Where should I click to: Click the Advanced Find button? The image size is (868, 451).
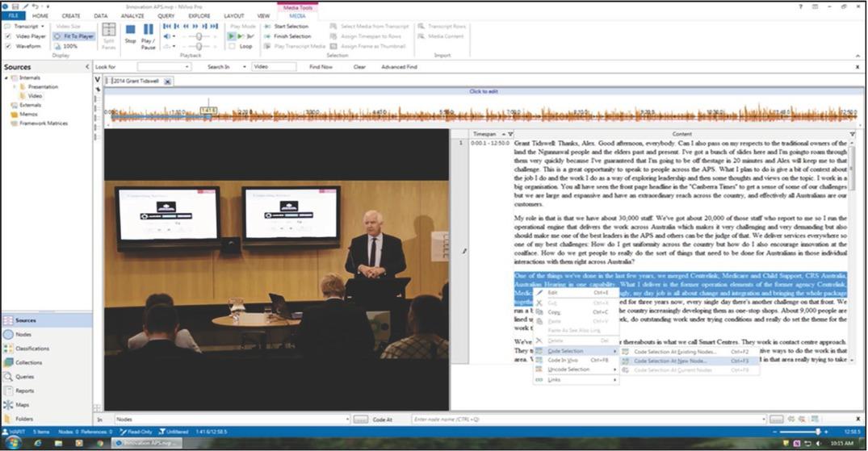(x=399, y=67)
